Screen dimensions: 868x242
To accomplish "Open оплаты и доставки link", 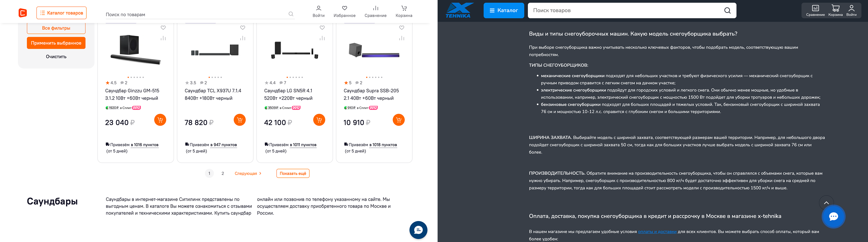I will (x=657, y=232).
